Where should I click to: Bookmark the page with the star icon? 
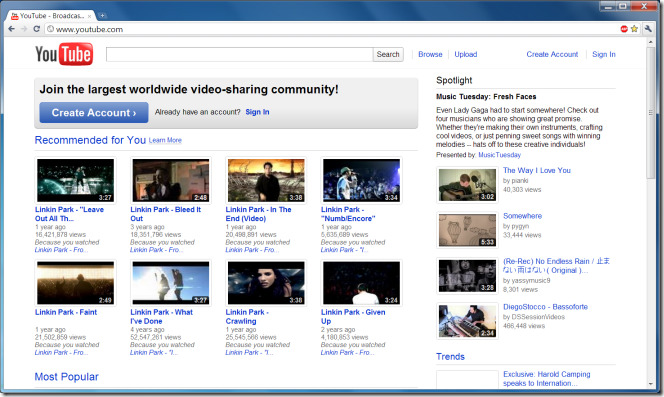point(634,29)
